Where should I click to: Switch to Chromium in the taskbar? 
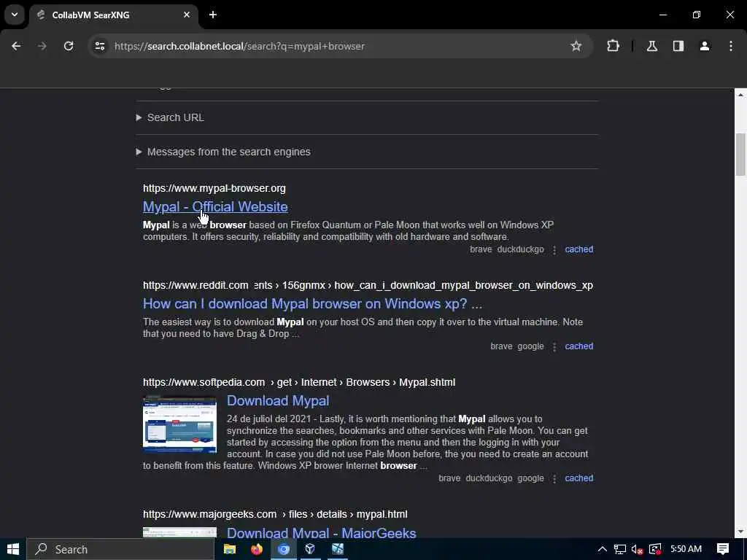pos(284,549)
